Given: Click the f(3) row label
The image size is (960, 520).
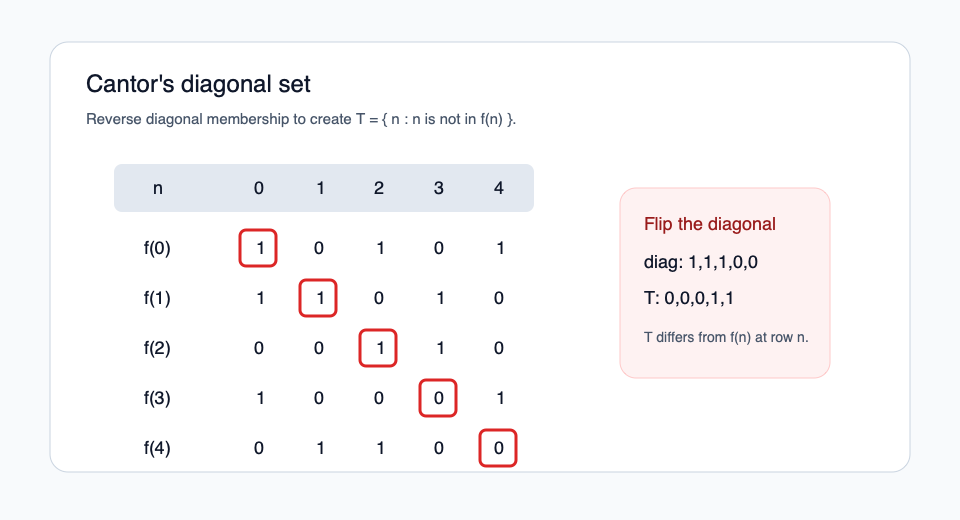Looking at the screenshot, I should [x=158, y=398].
